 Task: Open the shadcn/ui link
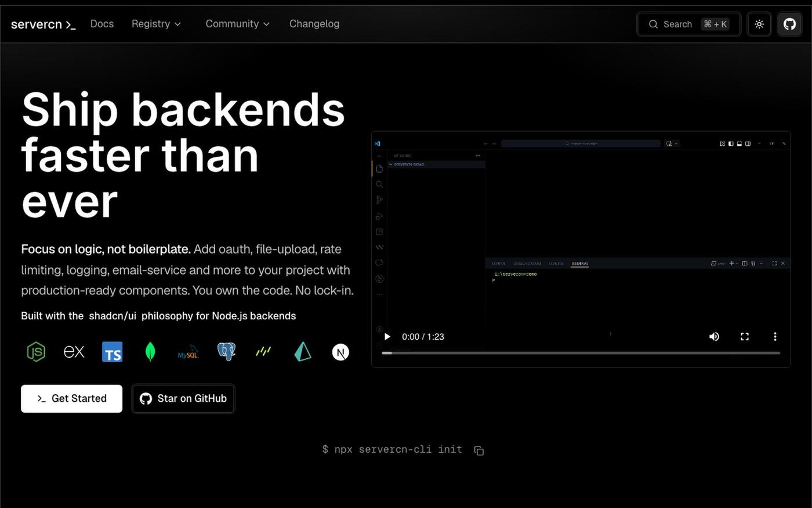pos(113,316)
